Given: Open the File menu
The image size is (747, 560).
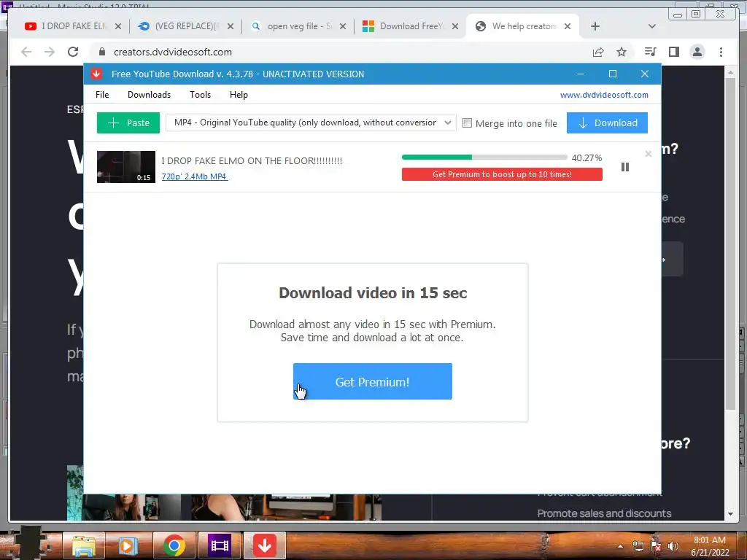Looking at the screenshot, I should 102,95.
